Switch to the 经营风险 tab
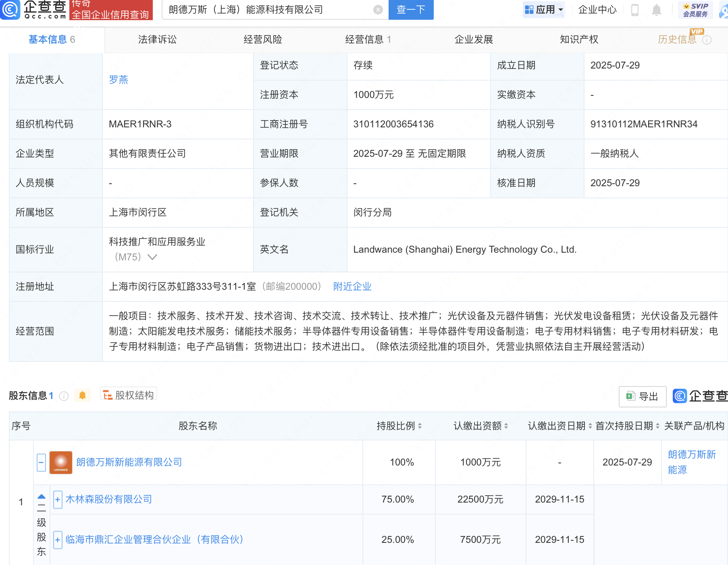Viewport: 728px width, 565px height. click(x=263, y=39)
